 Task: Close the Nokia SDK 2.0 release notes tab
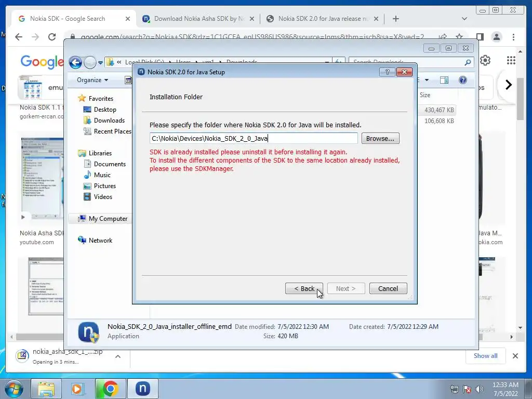coord(376,19)
